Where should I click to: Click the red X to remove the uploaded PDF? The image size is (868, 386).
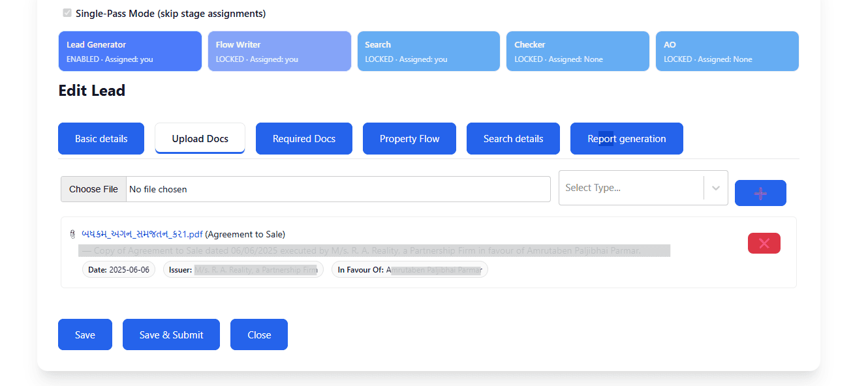tap(764, 243)
